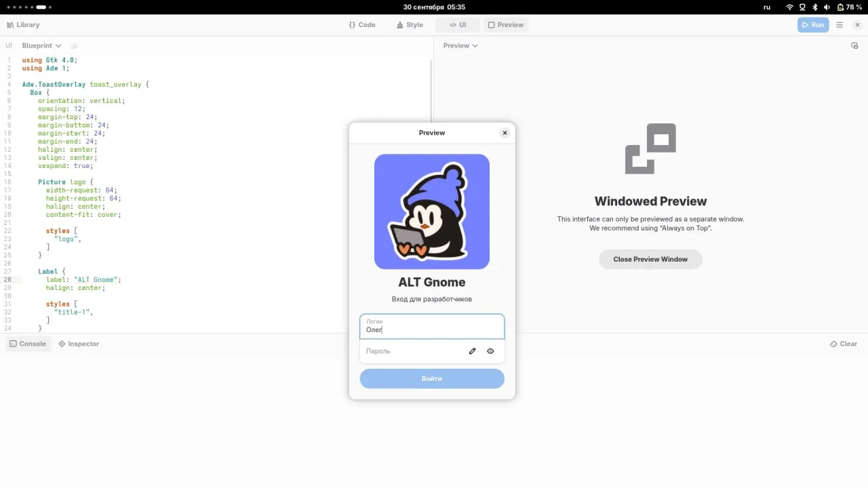Click code line 'orientation: vertical;'
The height and width of the screenshot is (488, 868).
[81, 100]
